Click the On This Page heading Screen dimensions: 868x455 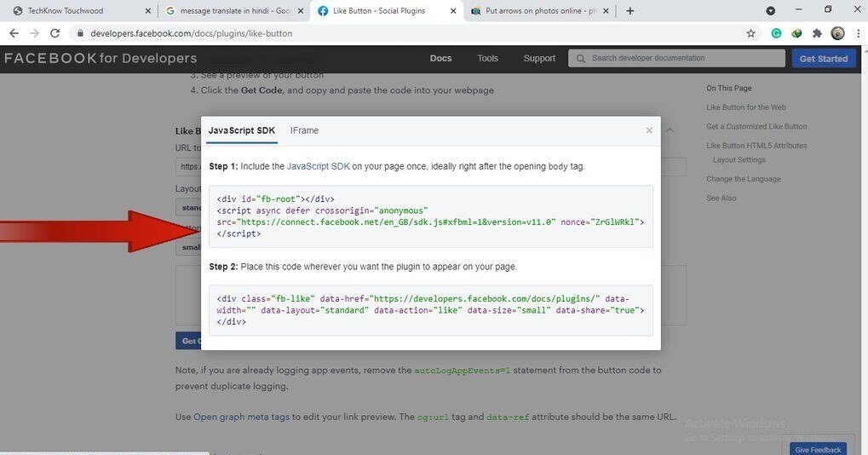click(728, 88)
